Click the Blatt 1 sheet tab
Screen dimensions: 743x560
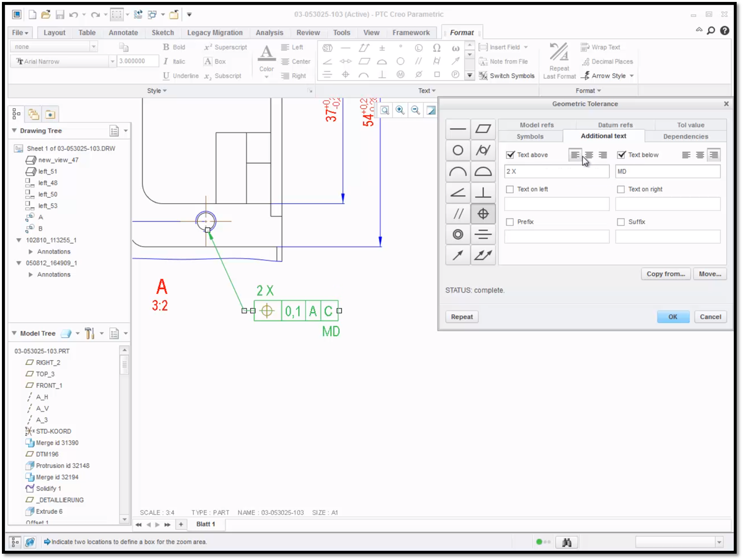[206, 524]
